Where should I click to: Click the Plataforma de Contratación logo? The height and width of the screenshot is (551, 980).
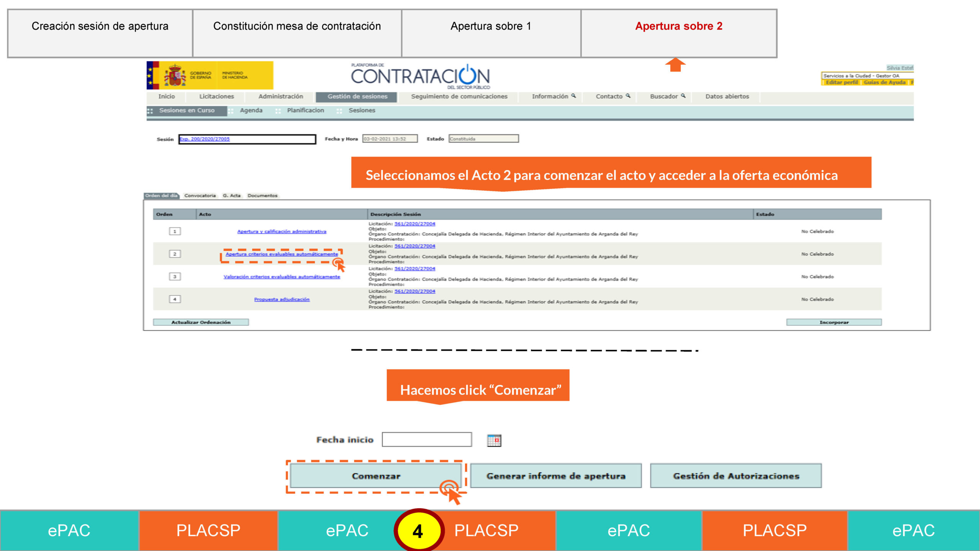click(x=420, y=76)
